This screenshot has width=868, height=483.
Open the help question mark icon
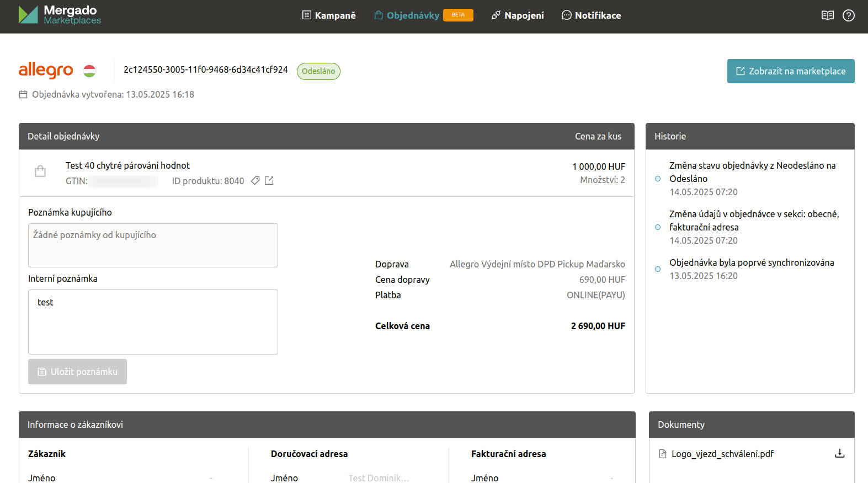[848, 15]
